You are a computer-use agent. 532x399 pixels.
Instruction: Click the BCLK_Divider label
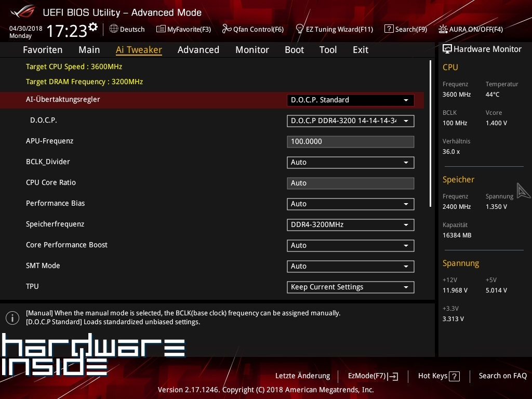[48, 162]
